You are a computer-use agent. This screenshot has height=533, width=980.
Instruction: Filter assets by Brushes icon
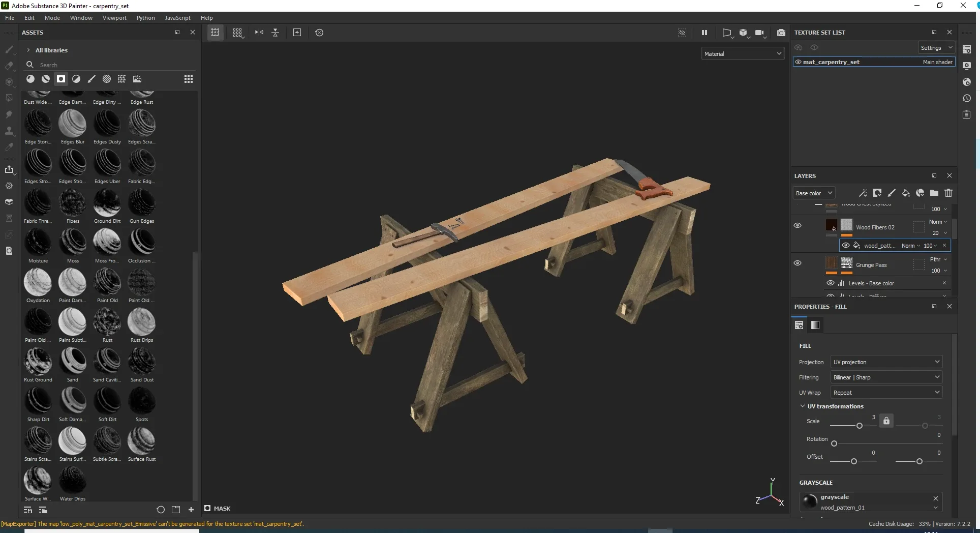click(91, 79)
